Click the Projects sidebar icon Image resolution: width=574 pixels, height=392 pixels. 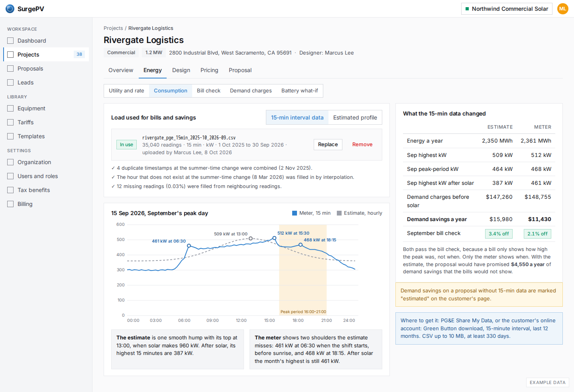[x=10, y=55]
